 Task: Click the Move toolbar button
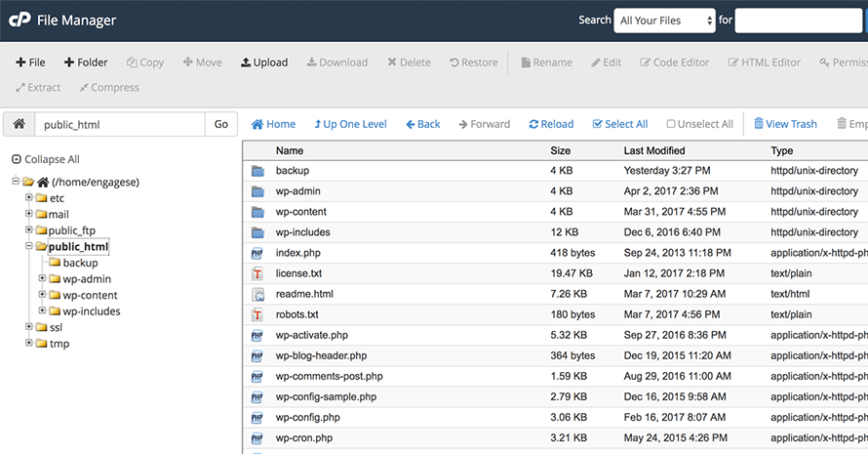tap(202, 62)
